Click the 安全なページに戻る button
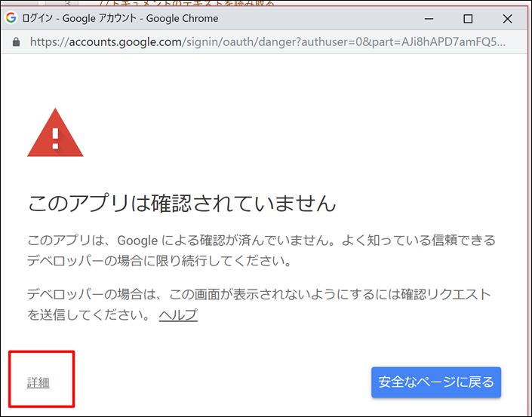Viewport: 532px width, 417px height. [x=436, y=382]
